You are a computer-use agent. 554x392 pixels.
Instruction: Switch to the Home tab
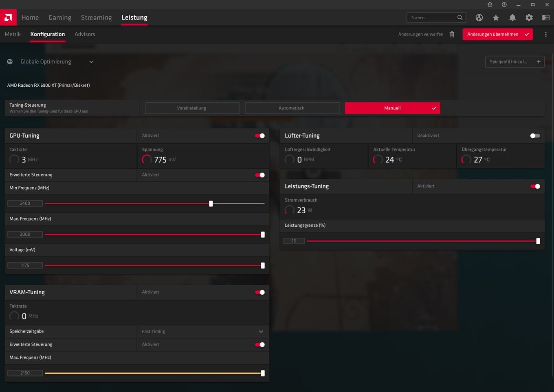point(30,18)
